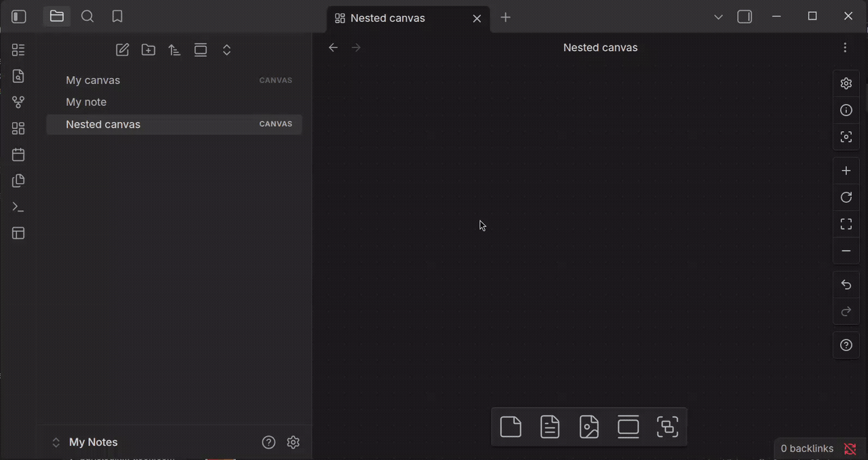The height and width of the screenshot is (460, 868).
Task: Open the My canvas file
Action: pos(174,80)
